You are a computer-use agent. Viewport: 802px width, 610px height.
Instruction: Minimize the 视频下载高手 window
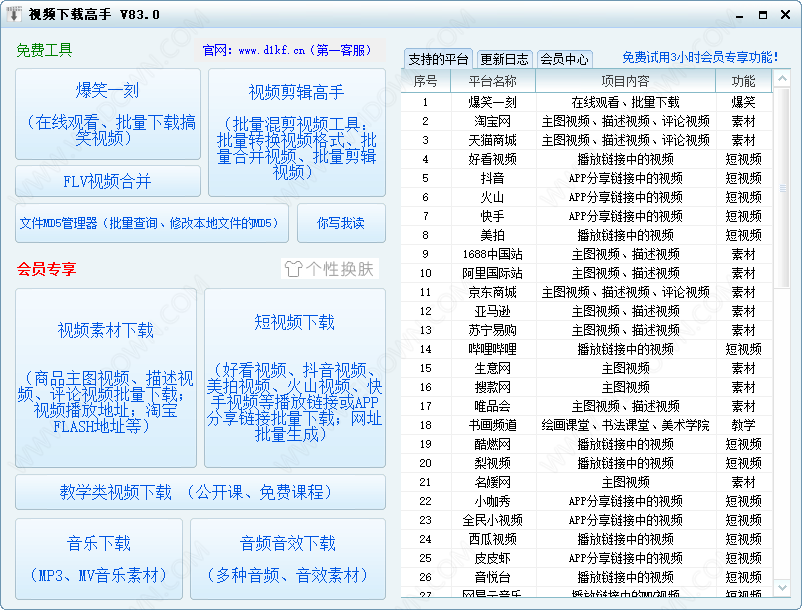(740, 15)
